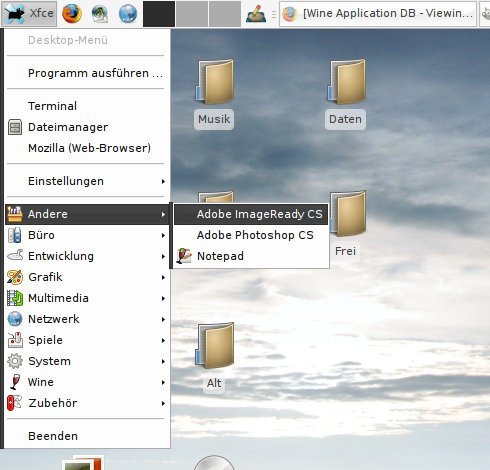
Task: Switch to Wine Application DB window
Action: [x=378, y=14]
